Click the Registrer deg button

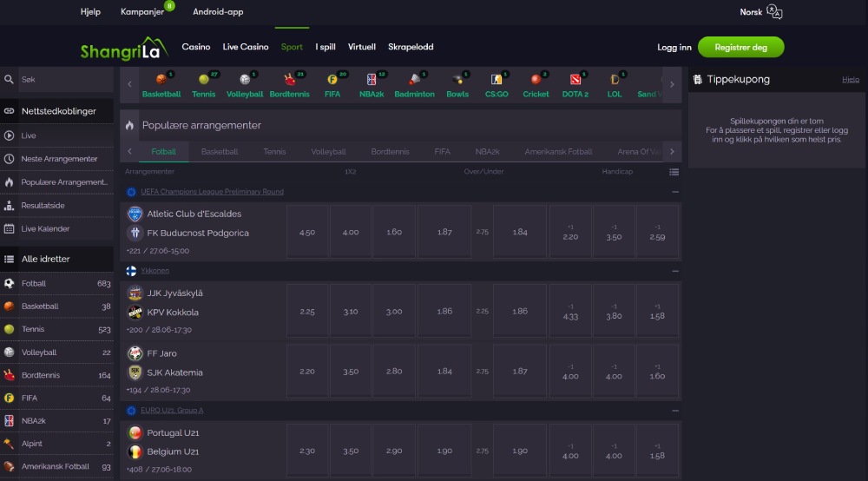click(x=740, y=47)
